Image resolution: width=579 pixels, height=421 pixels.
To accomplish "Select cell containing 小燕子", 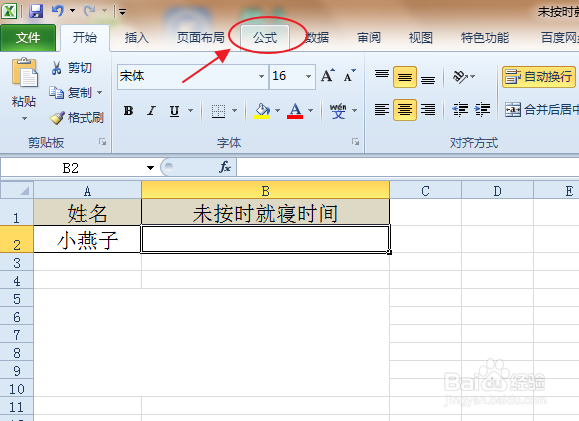I will [x=88, y=239].
